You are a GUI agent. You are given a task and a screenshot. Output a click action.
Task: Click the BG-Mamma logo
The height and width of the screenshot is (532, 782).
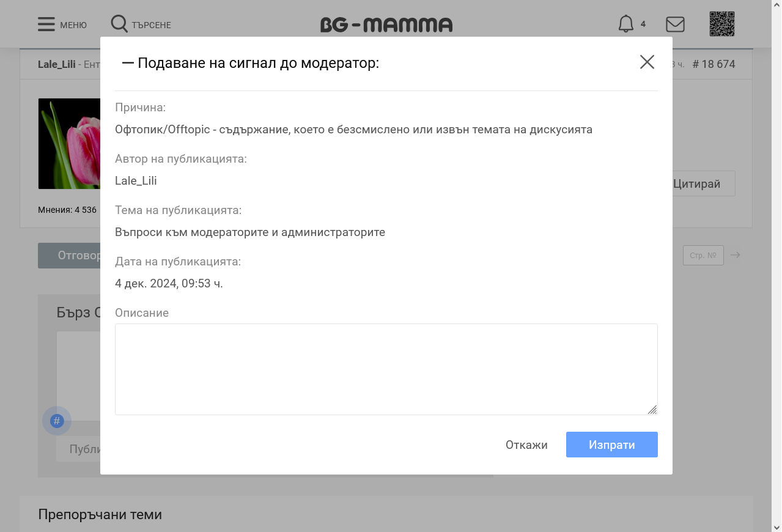point(386,25)
